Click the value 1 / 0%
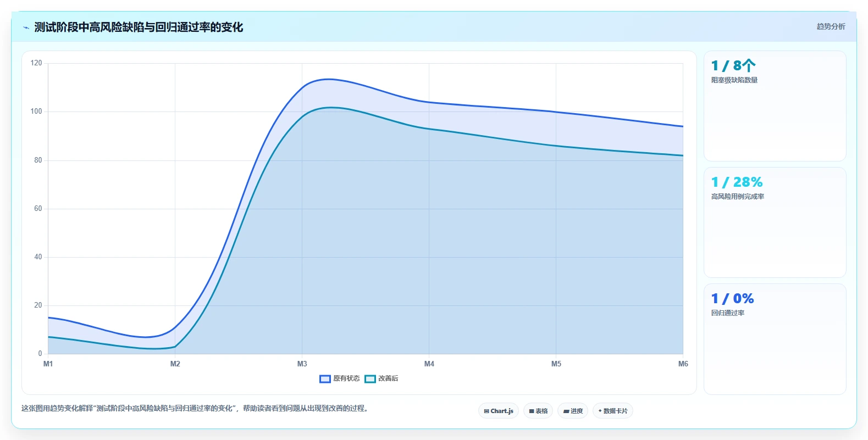This screenshot has height=440, width=868. coord(732,299)
